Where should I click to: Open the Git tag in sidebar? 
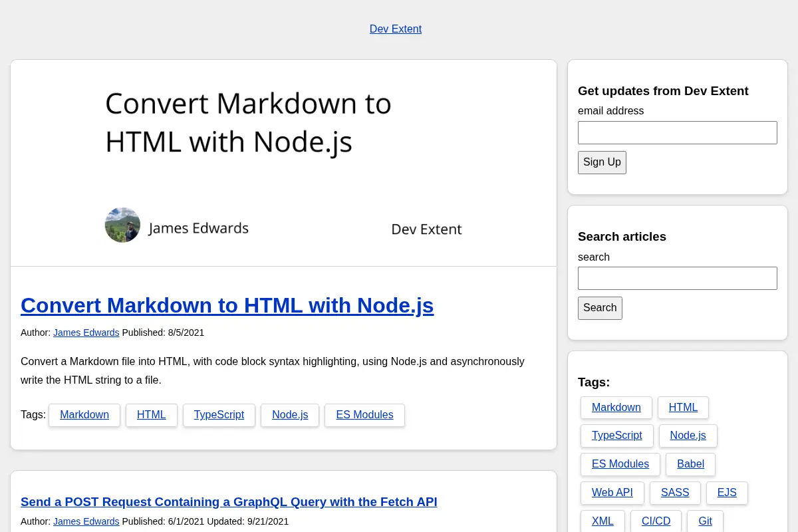click(x=705, y=521)
